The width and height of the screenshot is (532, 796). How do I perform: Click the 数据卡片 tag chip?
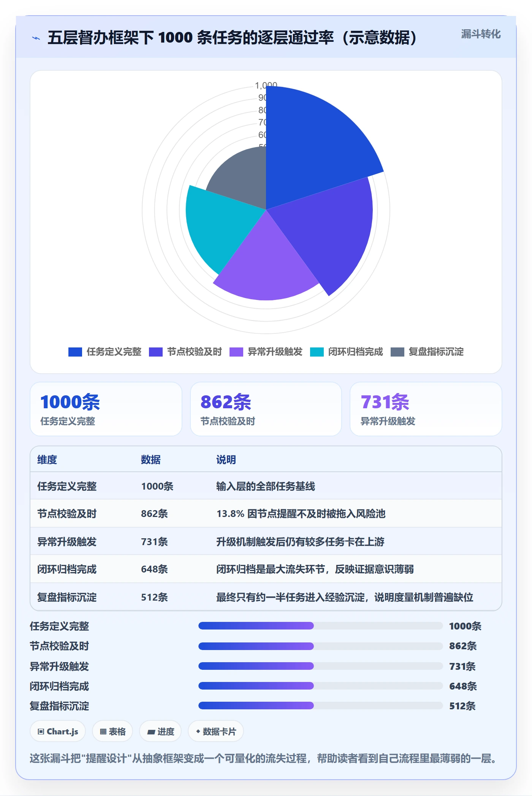tap(216, 731)
